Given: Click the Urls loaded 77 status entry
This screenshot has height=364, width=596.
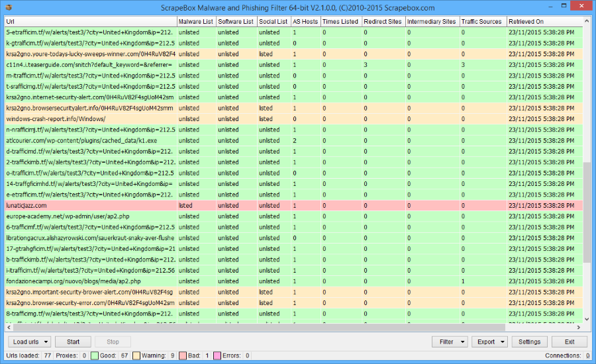Looking at the screenshot, I should (x=28, y=355).
